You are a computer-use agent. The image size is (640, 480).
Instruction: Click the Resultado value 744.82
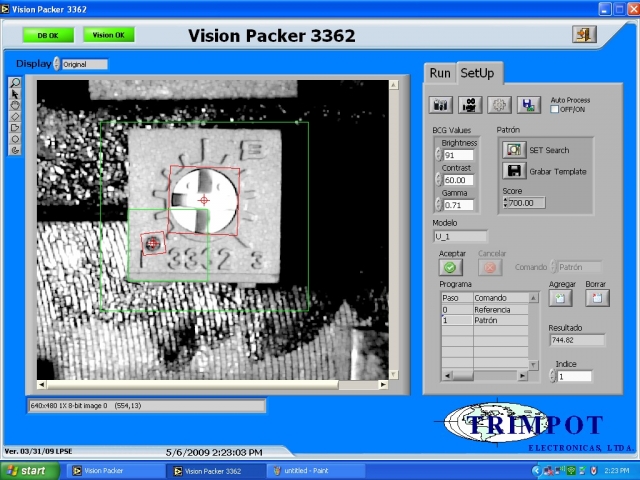pyautogui.click(x=577, y=340)
